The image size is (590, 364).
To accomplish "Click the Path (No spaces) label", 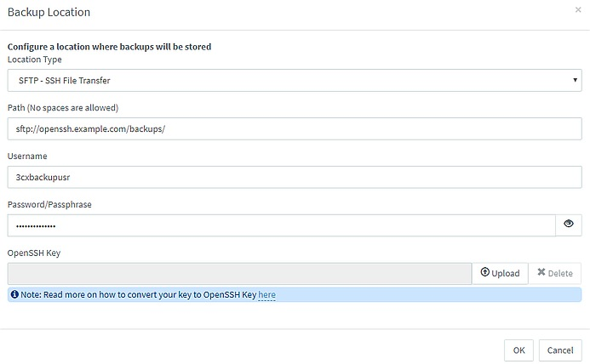I will (63, 108).
